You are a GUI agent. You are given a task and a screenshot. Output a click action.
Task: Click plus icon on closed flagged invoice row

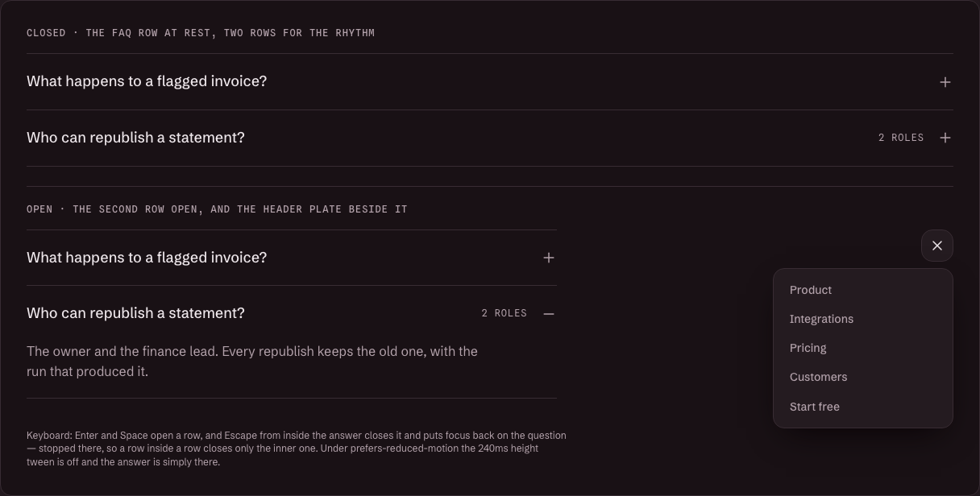(945, 82)
